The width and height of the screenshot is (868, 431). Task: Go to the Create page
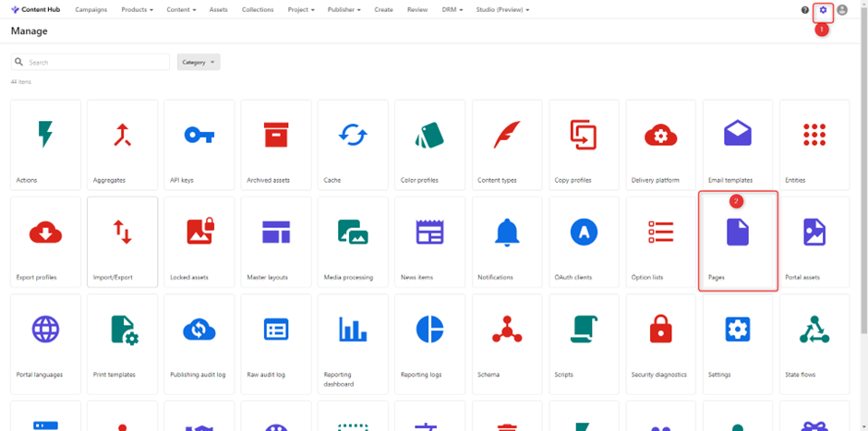(x=383, y=10)
